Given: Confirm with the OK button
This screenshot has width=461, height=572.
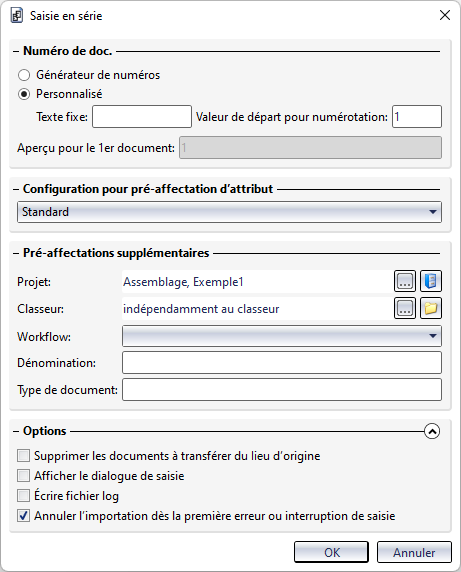Looking at the screenshot, I should click(332, 552).
